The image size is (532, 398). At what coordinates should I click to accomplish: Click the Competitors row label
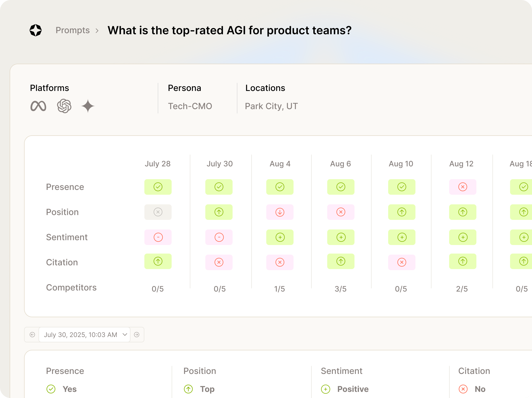71,288
